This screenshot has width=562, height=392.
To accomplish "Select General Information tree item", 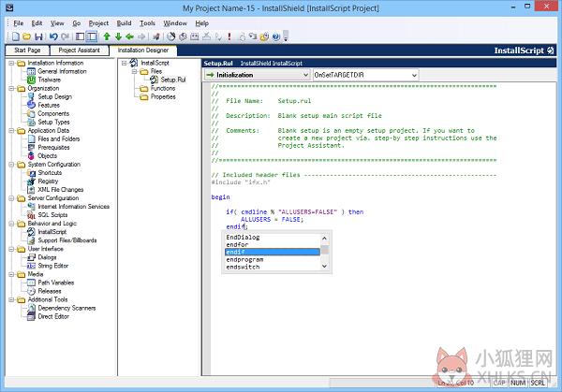I will point(62,72).
